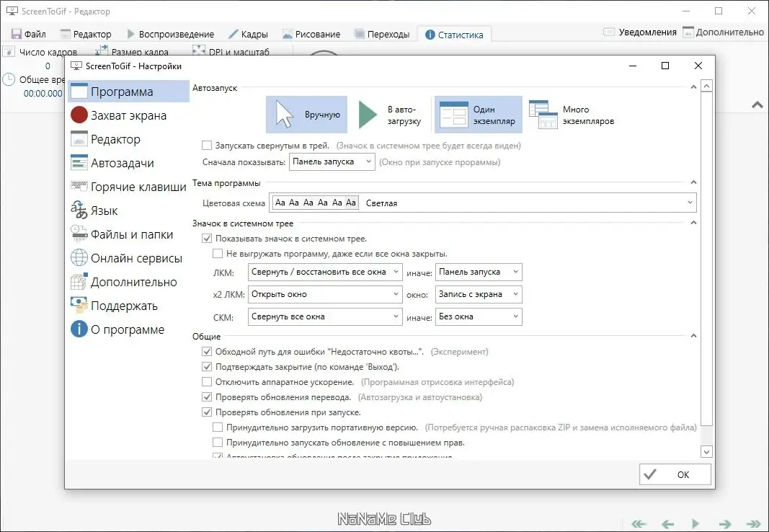This screenshot has height=532, width=769.
Task: Click Общее время clock icon in editor
Action: 9,79
